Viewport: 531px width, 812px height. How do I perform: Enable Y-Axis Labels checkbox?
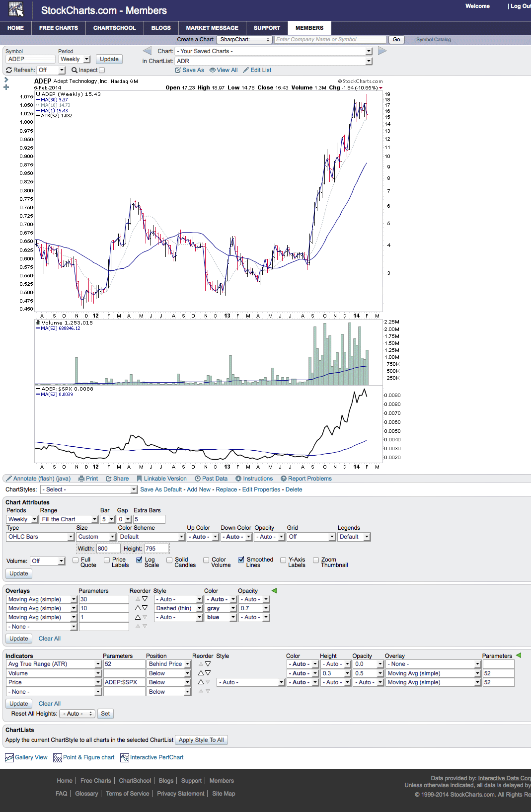[x=283, y=560]
